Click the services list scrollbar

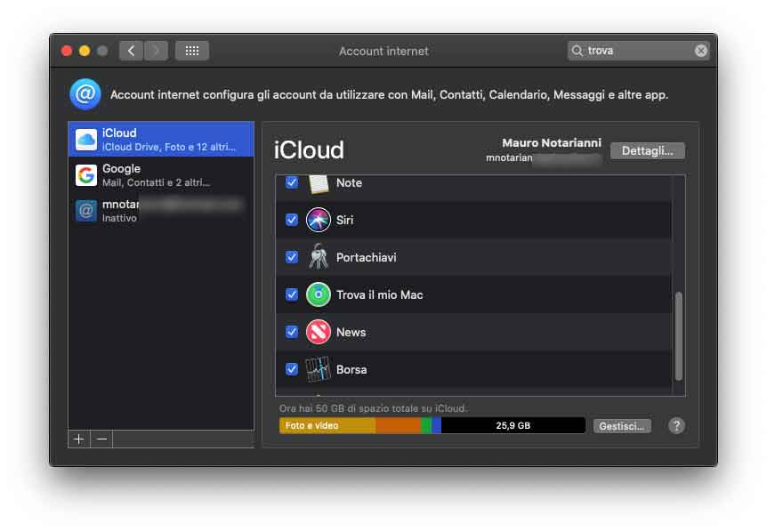(x=678, y=336)
